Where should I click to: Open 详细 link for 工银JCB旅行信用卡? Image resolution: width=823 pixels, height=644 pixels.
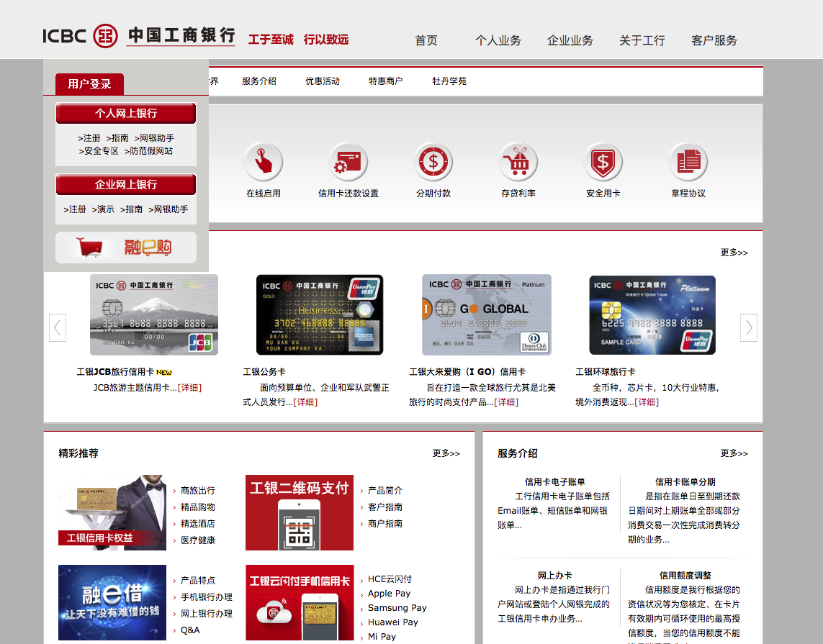[x=189, y=388]
